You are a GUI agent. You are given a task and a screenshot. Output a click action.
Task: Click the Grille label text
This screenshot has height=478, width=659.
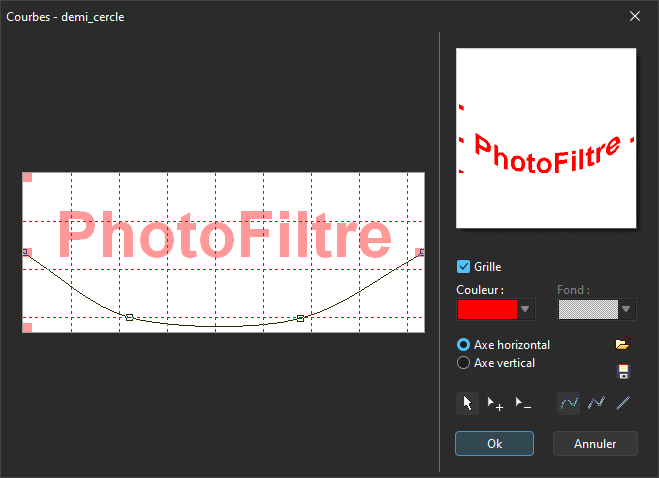coord(488,267)
